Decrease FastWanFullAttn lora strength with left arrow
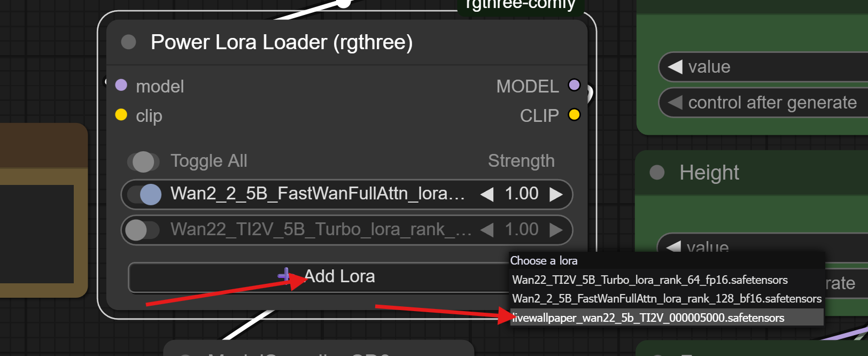This screenshot has width=868, height=356. coord(487,194)
